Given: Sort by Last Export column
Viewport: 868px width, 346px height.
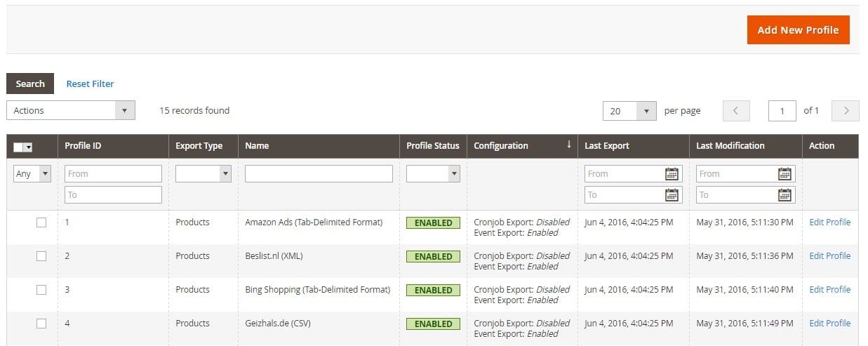Looking at the screenshot, I should click(607, 146).
